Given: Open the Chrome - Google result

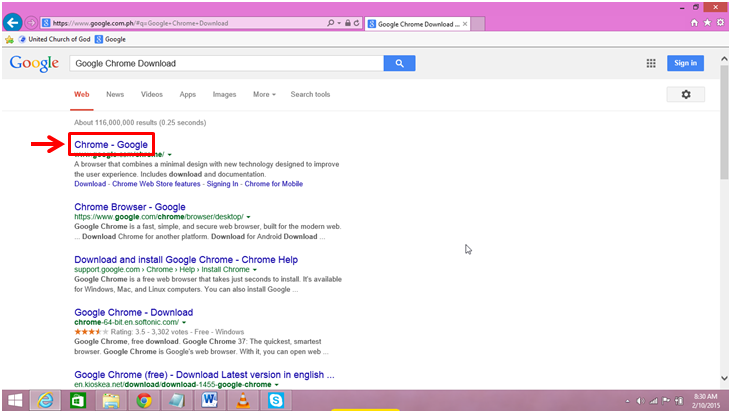Looking at the screenshot, I should click(111, 145).
